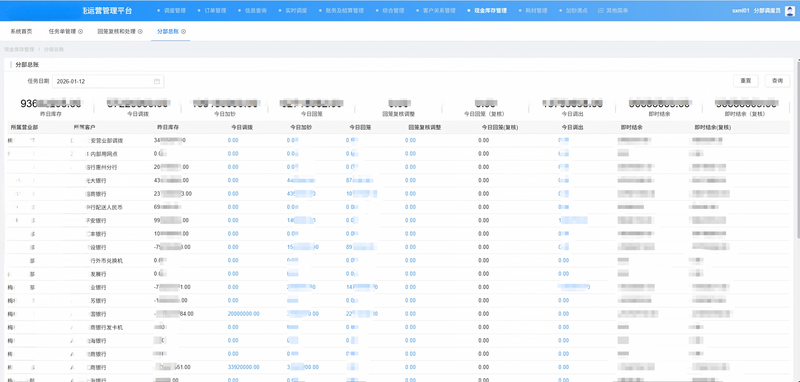
Task: Click the 分部总账 panel title
Action: point(27,65)
